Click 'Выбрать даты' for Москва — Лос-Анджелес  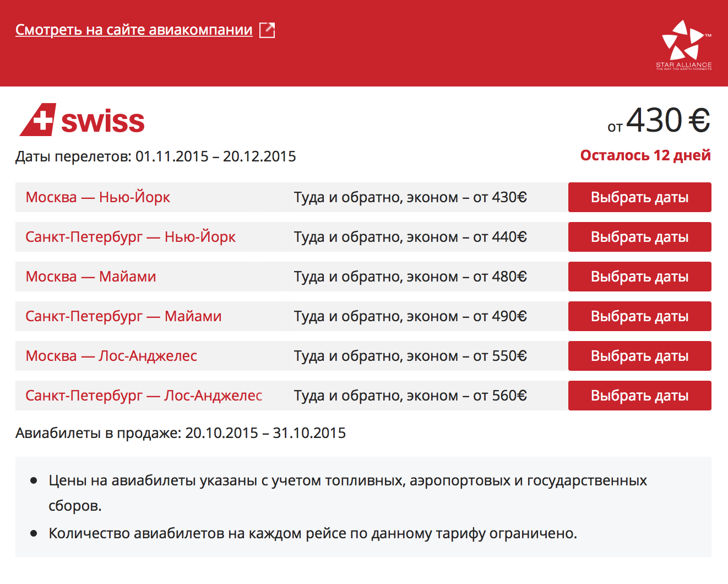[640, 356]
